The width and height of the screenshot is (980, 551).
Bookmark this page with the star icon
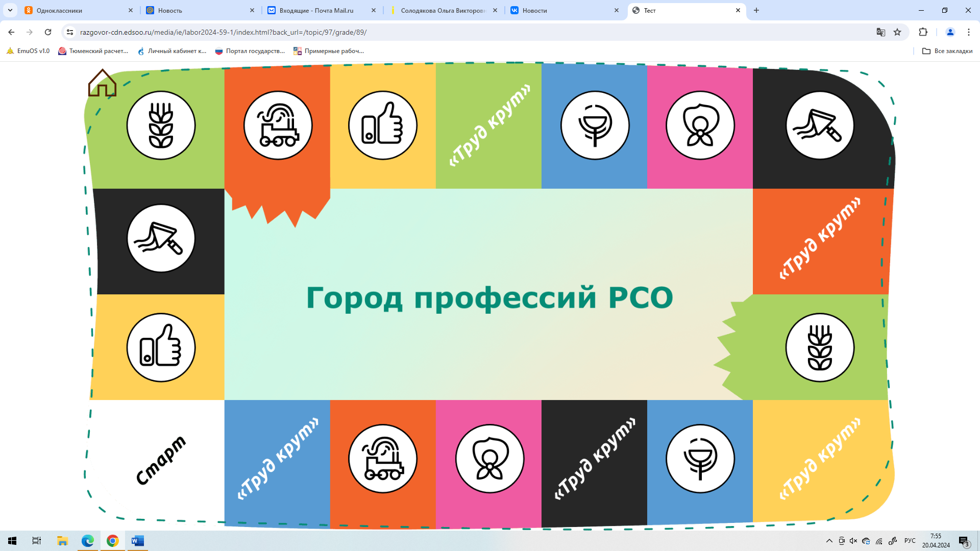897,32
